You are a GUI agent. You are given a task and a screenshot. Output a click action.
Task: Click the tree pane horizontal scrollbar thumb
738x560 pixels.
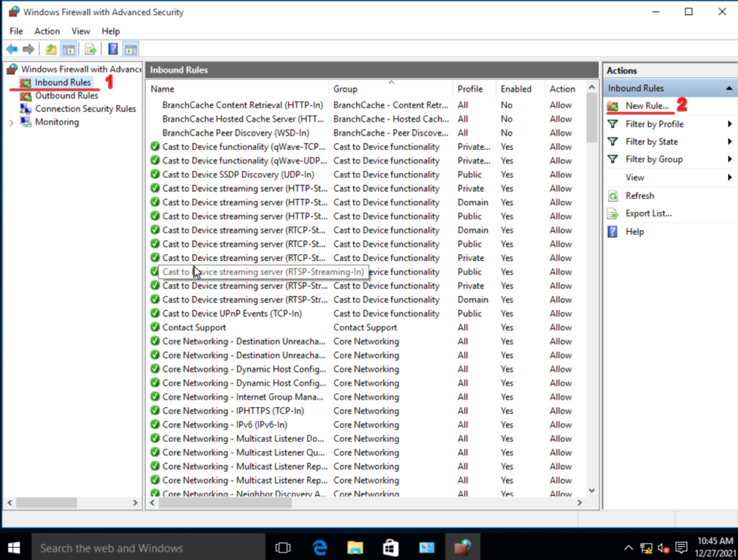(46, 502)
